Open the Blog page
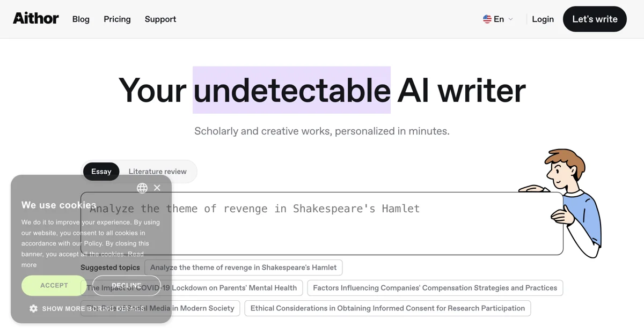The image size is (644, 334). tap(81, 19)
